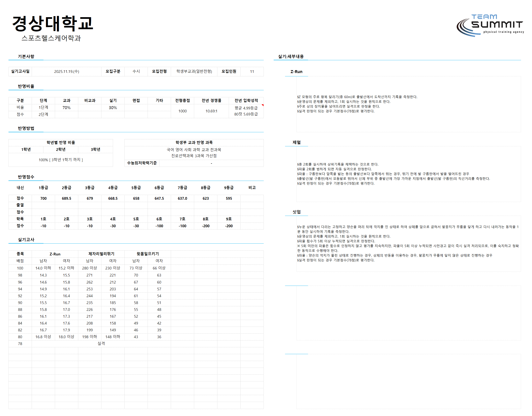Select the 6등급 score 647.5

pyautogui.click(x=159, y=198)
